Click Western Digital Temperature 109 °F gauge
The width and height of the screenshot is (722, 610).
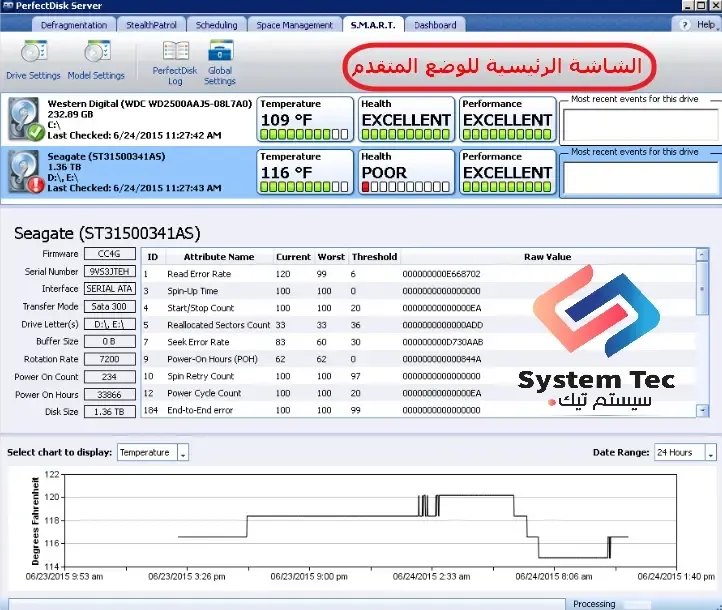305,119
